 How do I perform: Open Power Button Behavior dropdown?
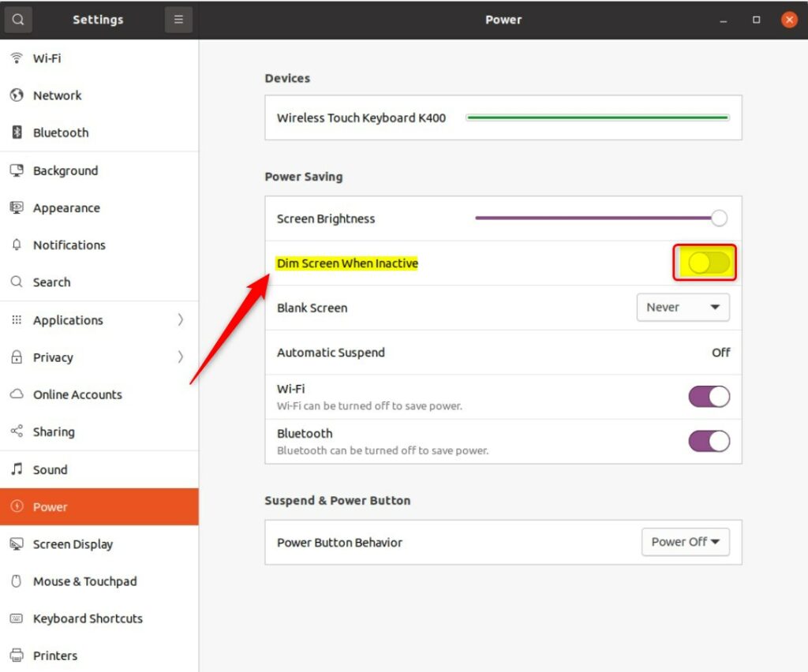685,542
